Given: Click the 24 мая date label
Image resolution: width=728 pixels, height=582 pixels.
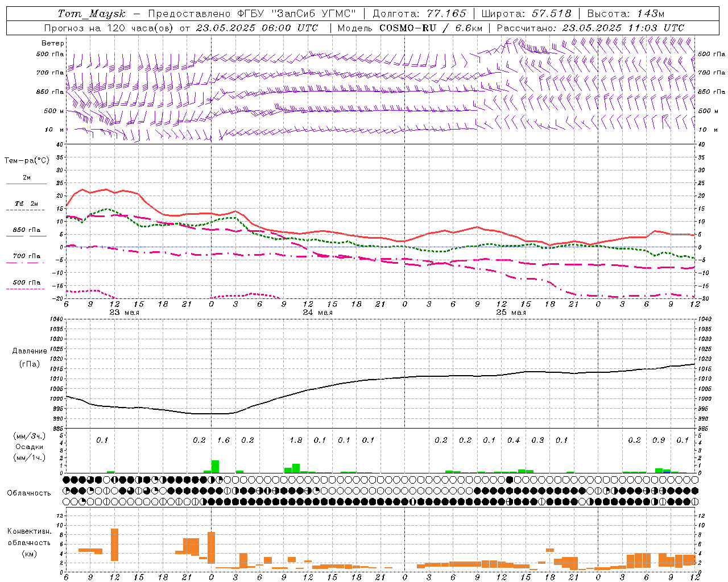Looking at the screenshot, I should [x=317, y=313].
